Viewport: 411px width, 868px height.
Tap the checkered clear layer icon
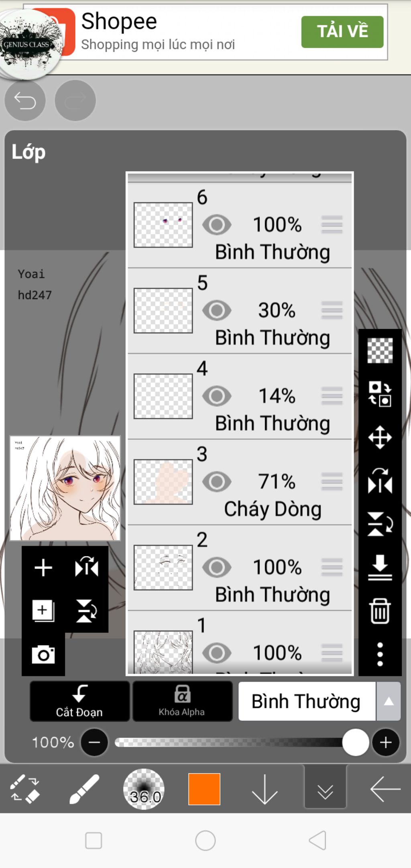point(380,350)
